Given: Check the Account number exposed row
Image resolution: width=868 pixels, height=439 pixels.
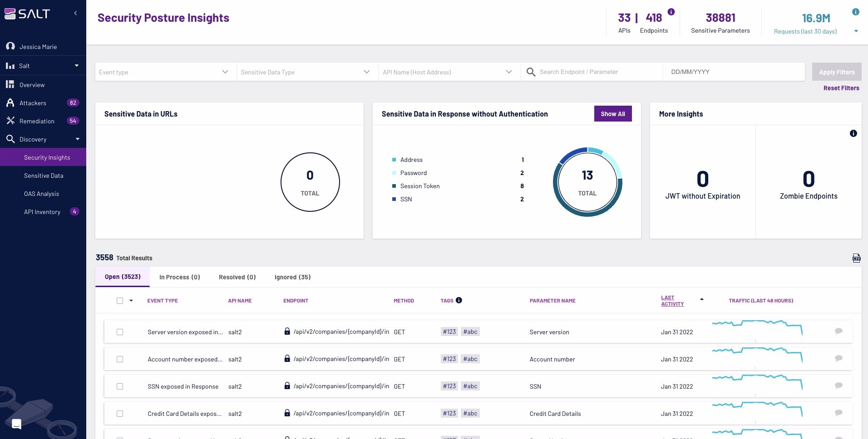Looking at the screenshot, I should 120,359.
